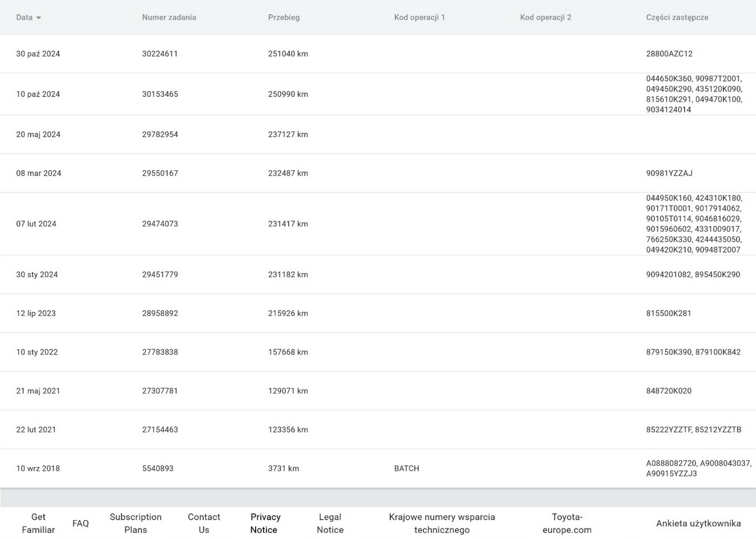Viewport: 756px width, 539px height.
Task: Click the Części zastępcze column header
Action: point(677,18)
